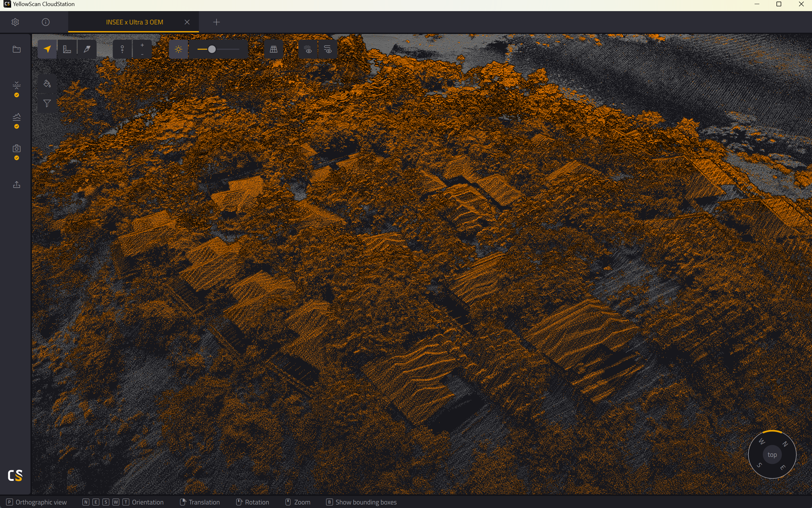Click W on the compass
The height and width of the screenshot is (508, 812).
[762, 441]
